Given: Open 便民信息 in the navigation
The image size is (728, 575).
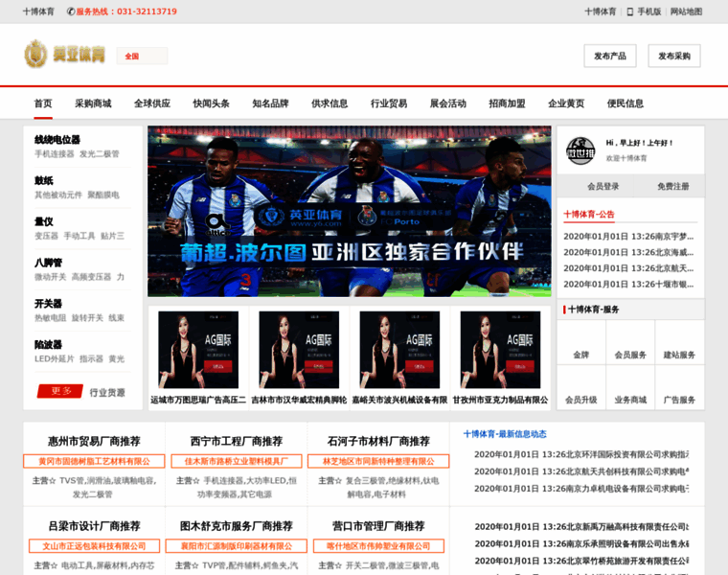Looking at the screenshot, I should pyautogui.click(x=626, y=103).
